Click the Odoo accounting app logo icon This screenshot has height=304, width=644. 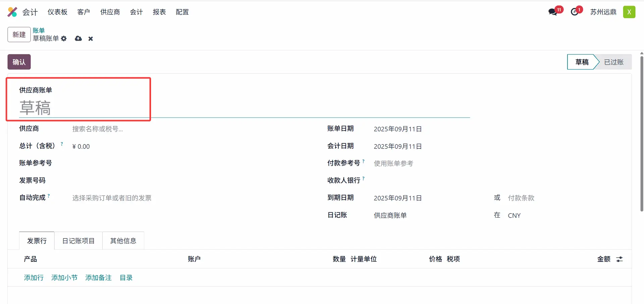[12, 12]
